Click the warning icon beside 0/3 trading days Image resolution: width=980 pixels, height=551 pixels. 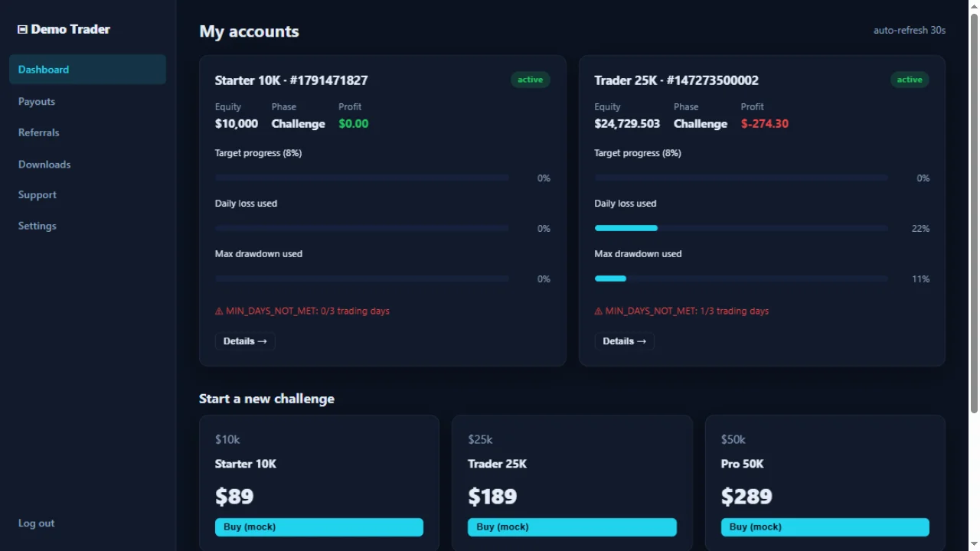coord(219,311)
